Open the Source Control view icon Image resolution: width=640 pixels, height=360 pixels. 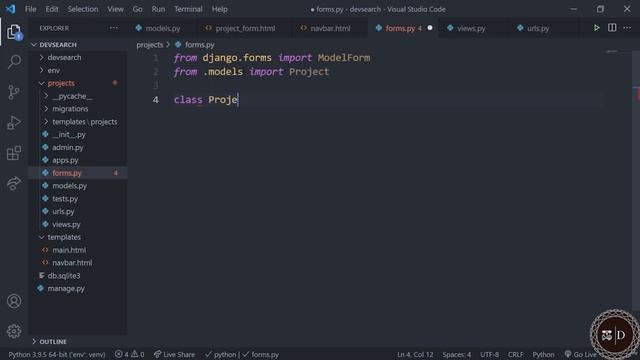(x=14, y=92)
